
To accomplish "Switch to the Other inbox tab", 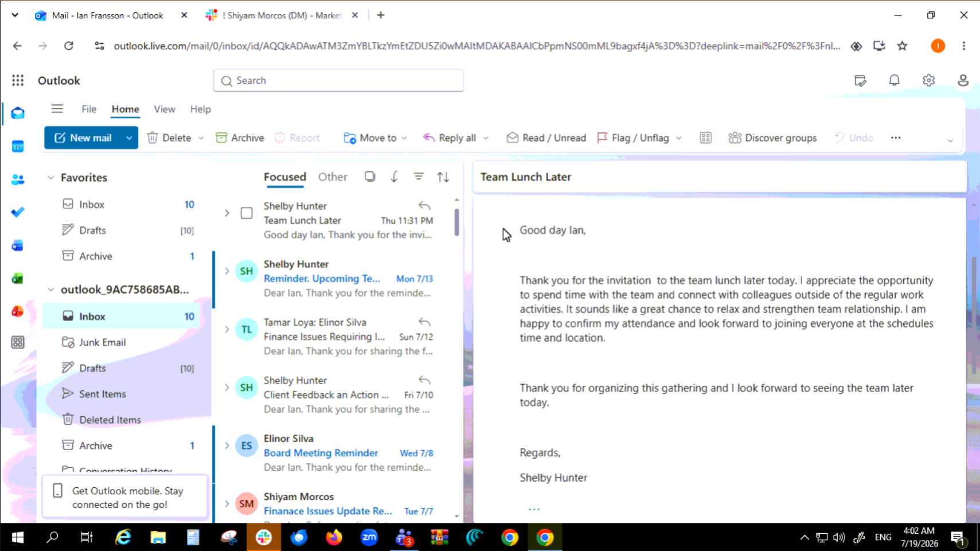I will point(333,177).
